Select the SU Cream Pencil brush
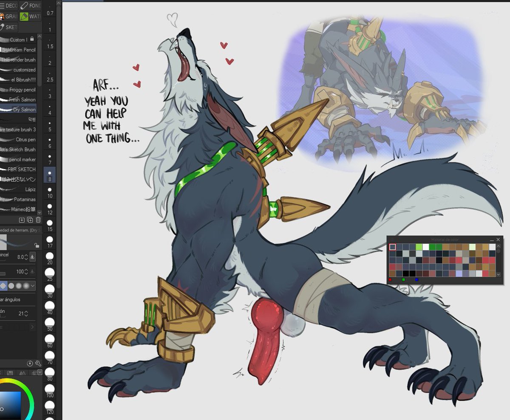The width and height of the screenshot is (510, 420). click(18, 50)
